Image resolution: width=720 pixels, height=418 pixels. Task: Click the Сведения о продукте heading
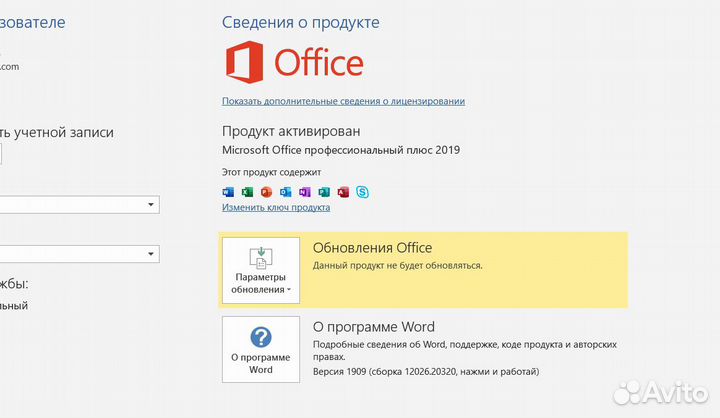coord(301,23)
